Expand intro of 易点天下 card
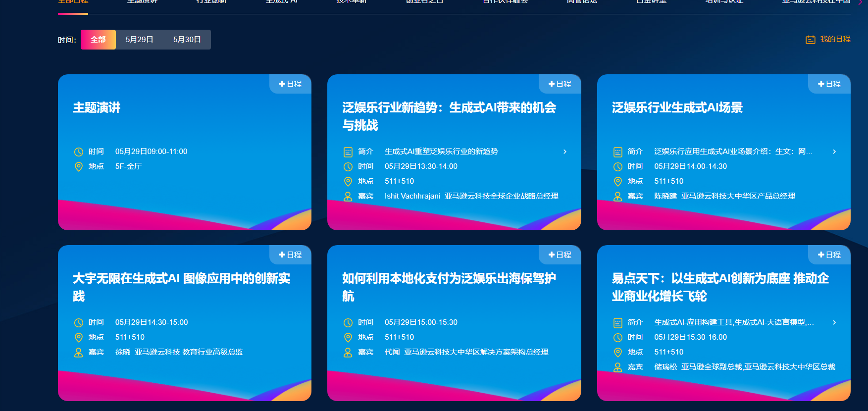868x411 pixels. point(834,322)
